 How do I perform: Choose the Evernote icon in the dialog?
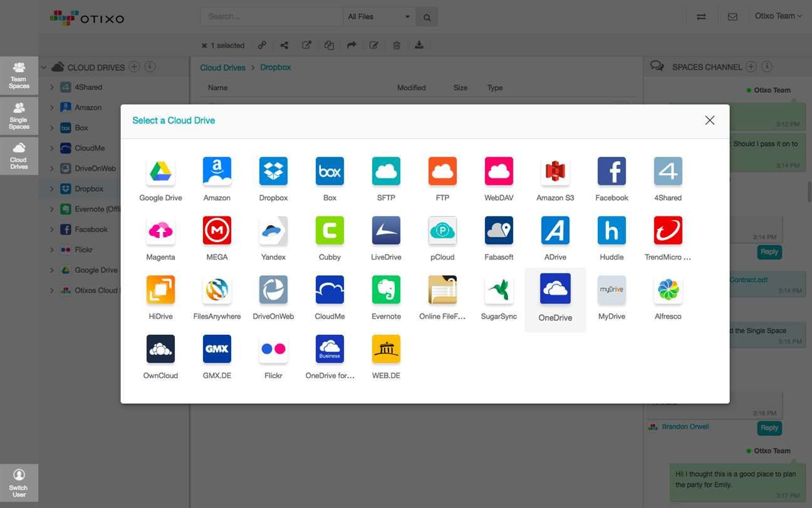click(386, 290)
